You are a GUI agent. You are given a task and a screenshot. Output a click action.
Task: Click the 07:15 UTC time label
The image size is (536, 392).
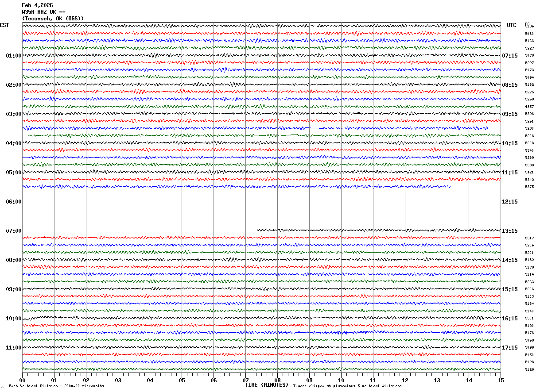[510, 56]
